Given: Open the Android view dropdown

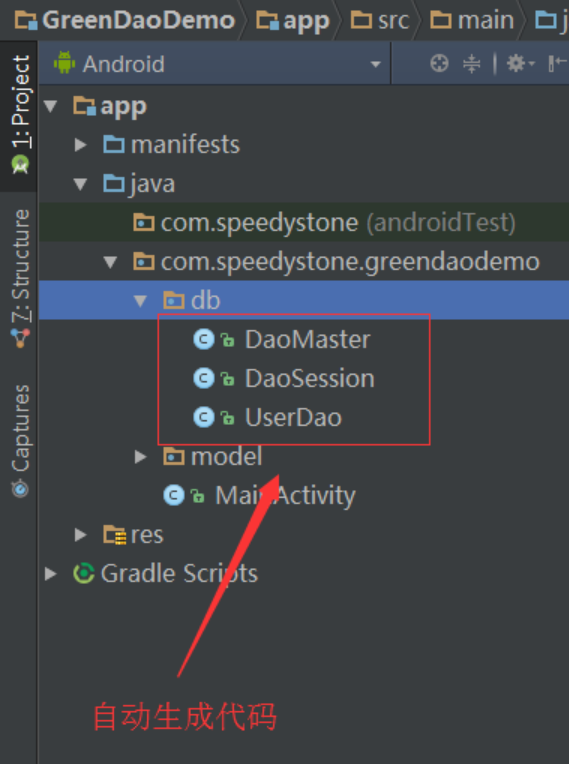Looking at the screenshot, I should [x=215, y=64].
